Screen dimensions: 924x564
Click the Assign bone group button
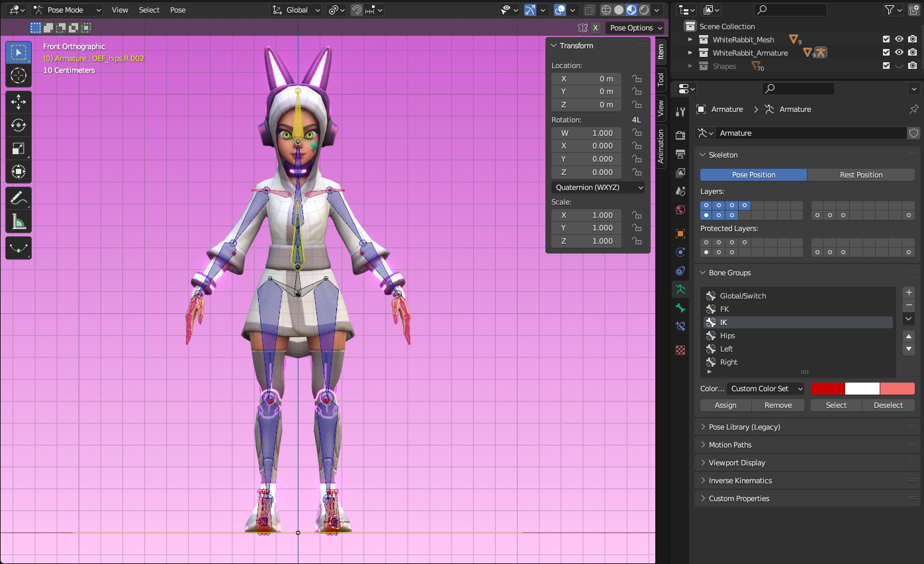point(725,405)
